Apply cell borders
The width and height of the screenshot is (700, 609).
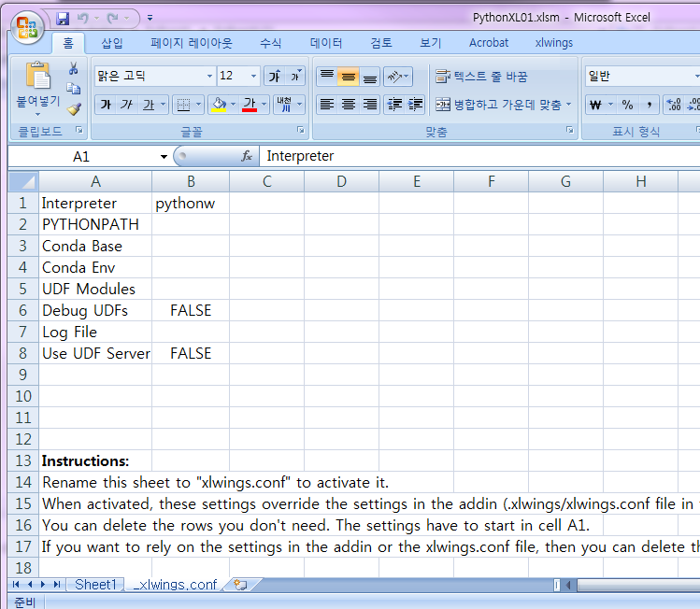[183, 105]
